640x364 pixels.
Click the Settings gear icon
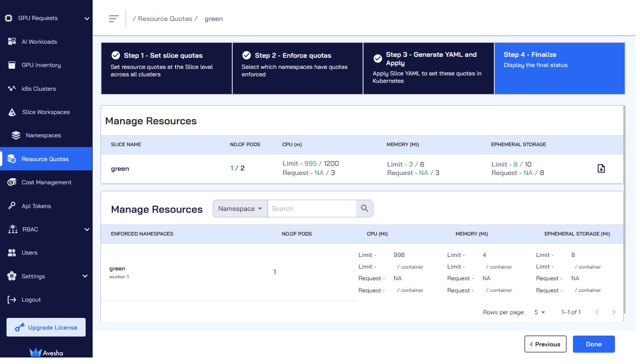[12, 276]
